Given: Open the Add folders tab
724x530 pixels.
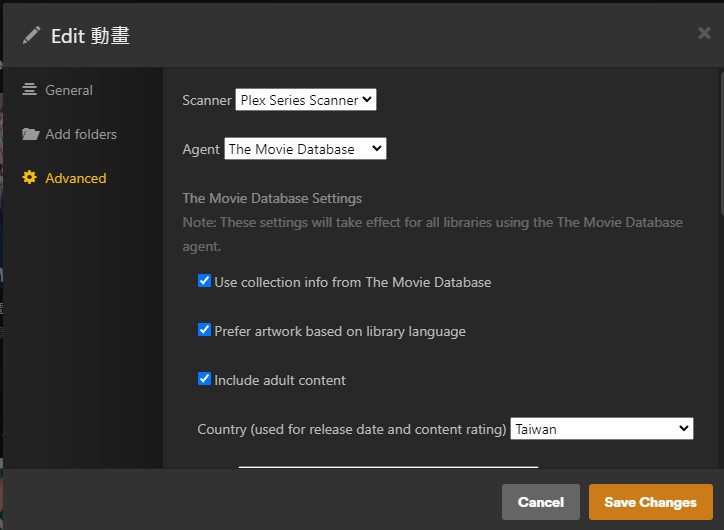Looking at the screenshot, I should point(80,134).
